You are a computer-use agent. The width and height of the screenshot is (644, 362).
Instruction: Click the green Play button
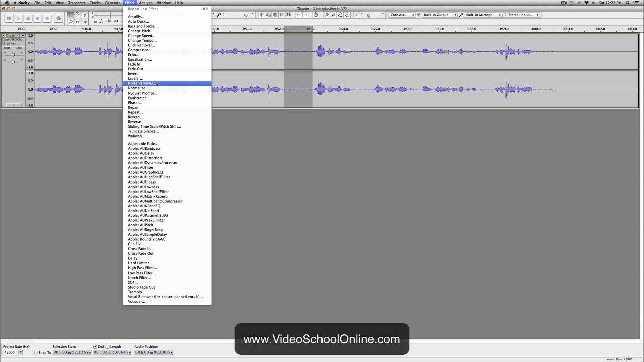[x=18, y=18]
